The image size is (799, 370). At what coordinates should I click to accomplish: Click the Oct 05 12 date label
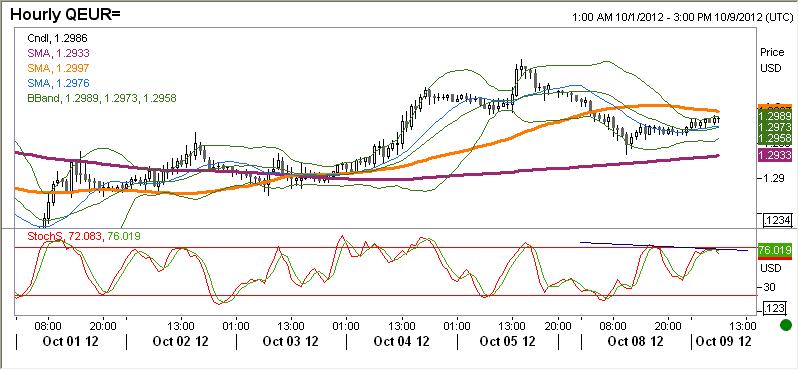point(508,341)
